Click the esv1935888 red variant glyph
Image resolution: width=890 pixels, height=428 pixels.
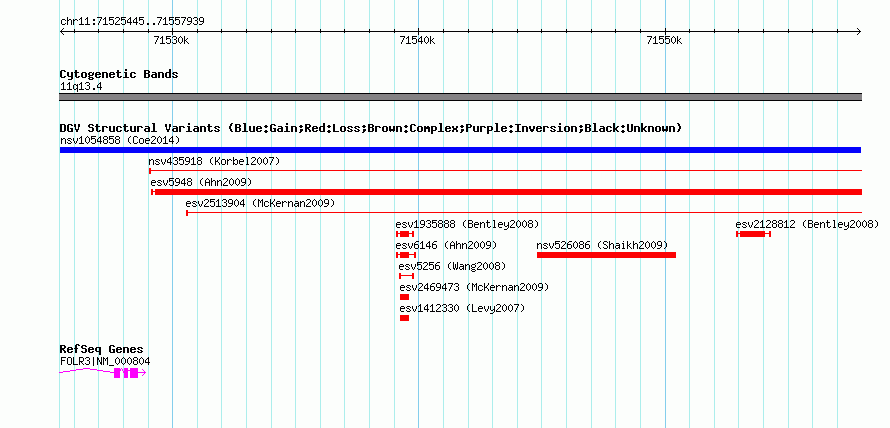(x=405, y=234)
